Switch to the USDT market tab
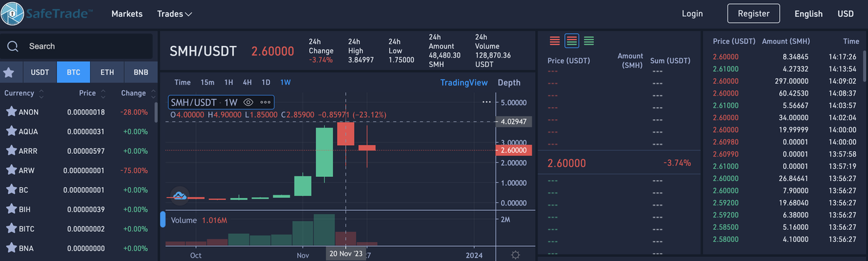Screen dimensions: 868x261 pyautogui.click(x=40, y=72)
